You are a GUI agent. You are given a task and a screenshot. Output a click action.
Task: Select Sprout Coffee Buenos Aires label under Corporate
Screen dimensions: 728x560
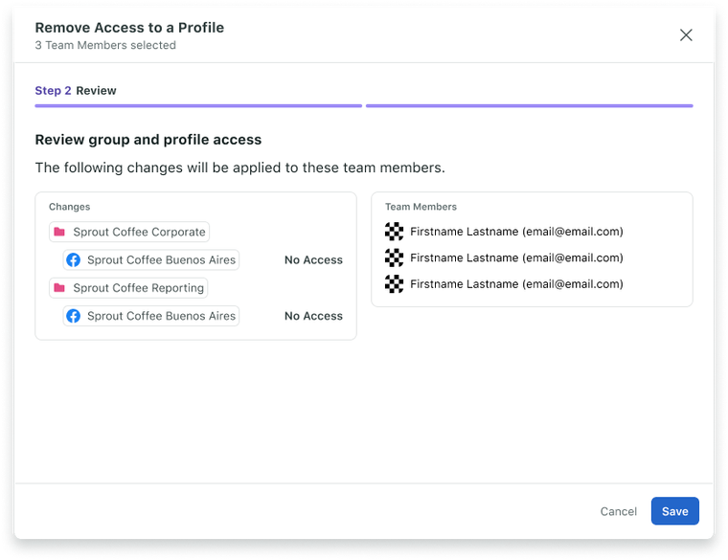coord(160,259)
